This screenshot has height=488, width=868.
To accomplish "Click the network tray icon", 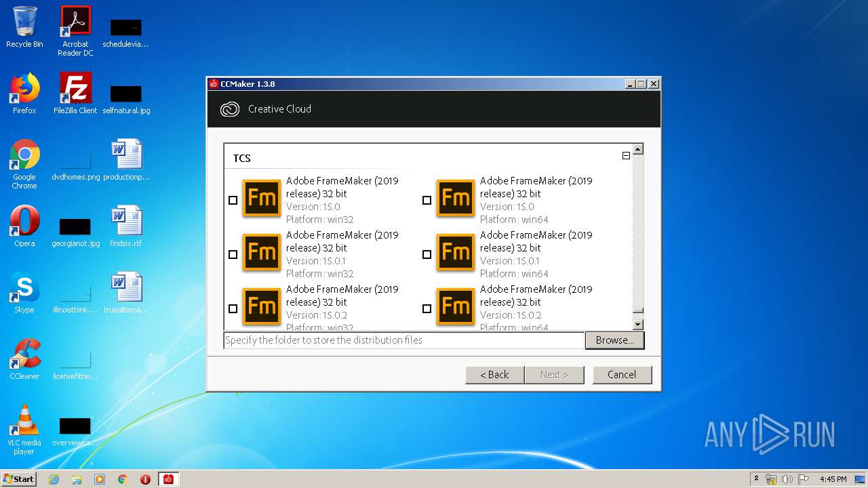I will [x=771, y=479].
